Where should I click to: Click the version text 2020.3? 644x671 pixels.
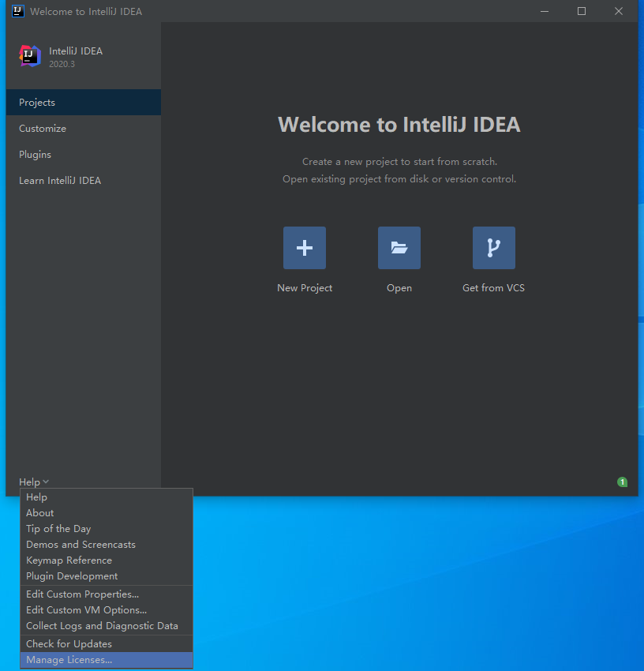tap(62, 64)
